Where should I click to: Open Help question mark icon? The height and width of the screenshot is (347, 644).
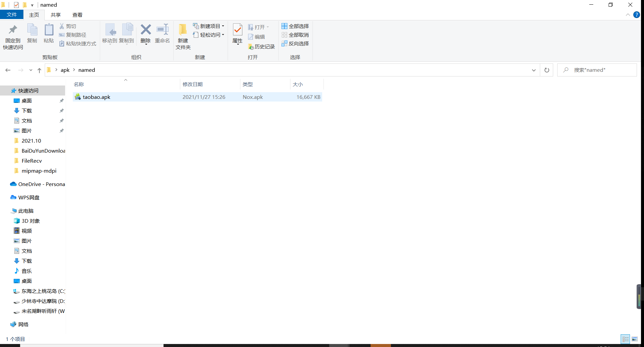637,15
